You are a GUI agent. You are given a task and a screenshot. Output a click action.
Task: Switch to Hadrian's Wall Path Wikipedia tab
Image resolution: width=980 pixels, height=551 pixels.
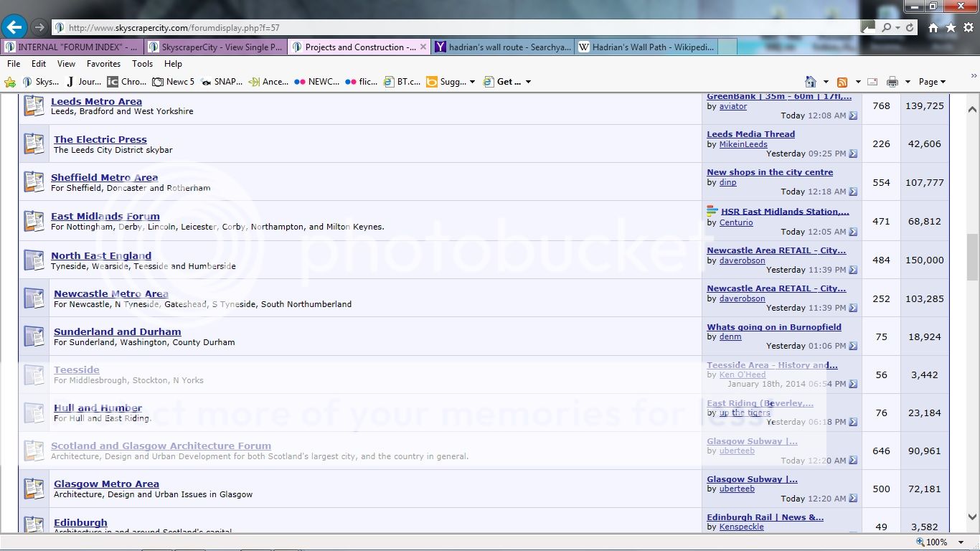pos(646,47)
